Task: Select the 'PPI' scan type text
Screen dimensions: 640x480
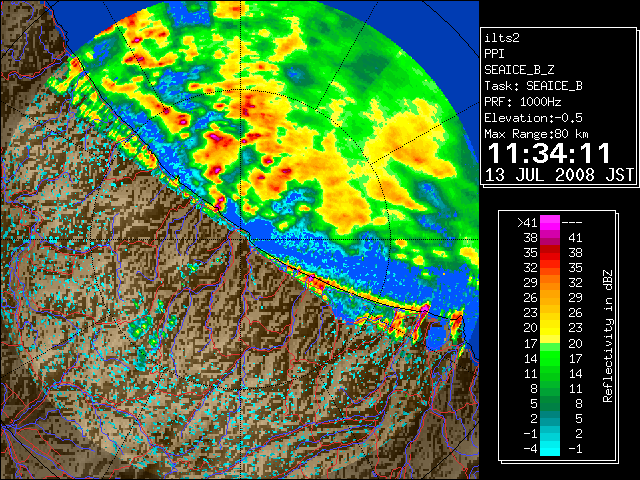Action: [x=494, y=54]
